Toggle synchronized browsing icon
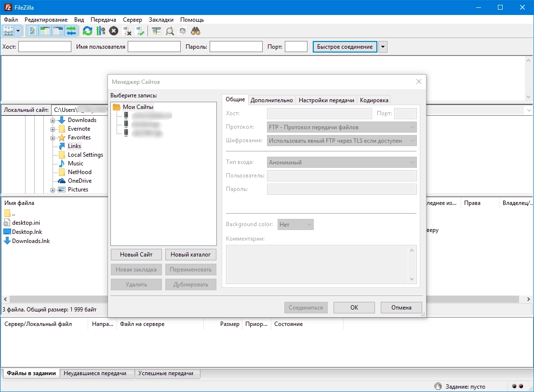Viewport: 534px width, 392px height. pyautogui.click(x=183, y=31)
